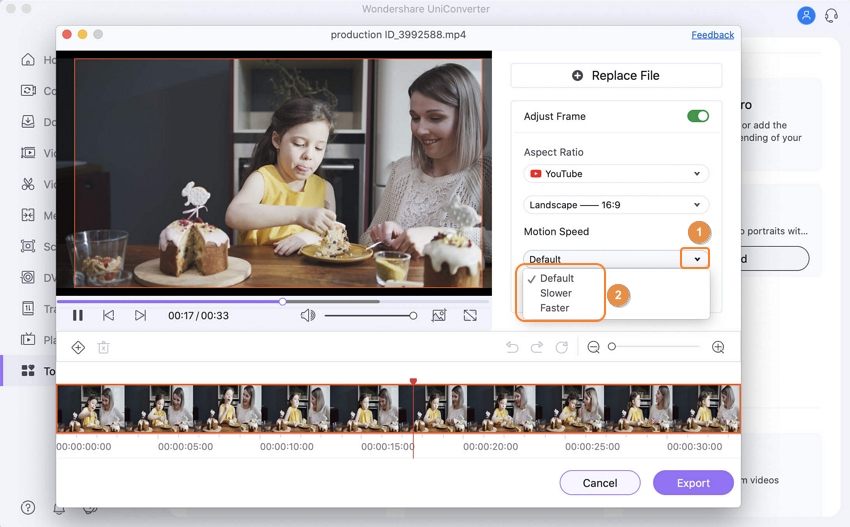Click the video preview frame
Image resolution: width=850 pixels, height=527 pixels.
click(x=274, y=173)
